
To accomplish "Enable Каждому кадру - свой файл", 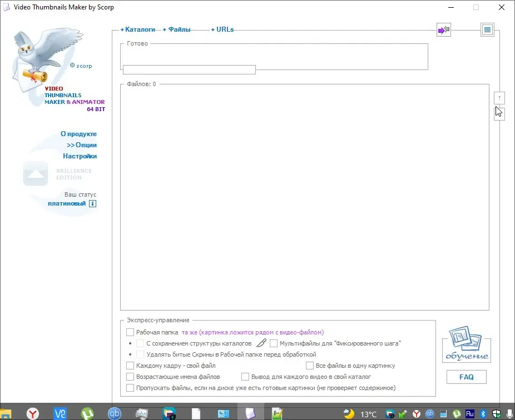I will 130,366.
